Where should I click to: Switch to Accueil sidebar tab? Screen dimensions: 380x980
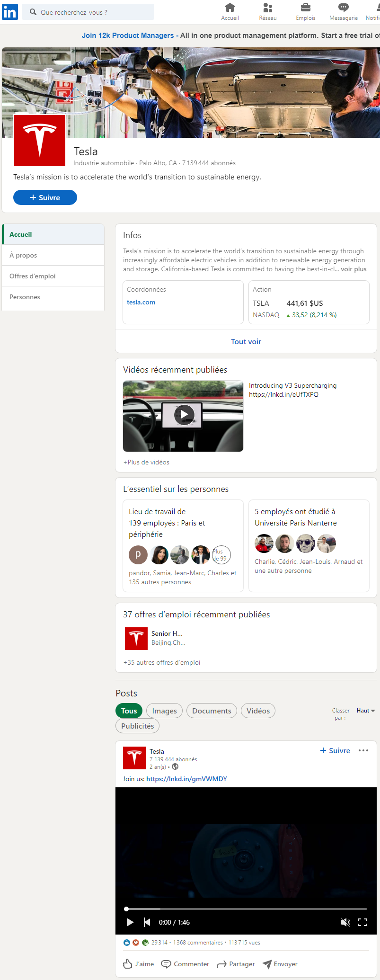point(53,234)
